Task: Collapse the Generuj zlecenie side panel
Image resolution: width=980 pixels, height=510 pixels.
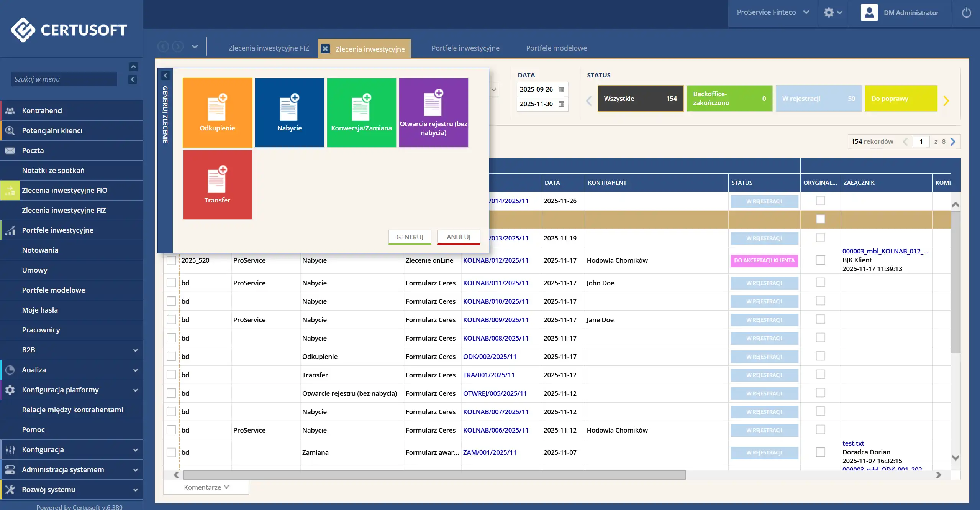Action: tap(166, 76)
